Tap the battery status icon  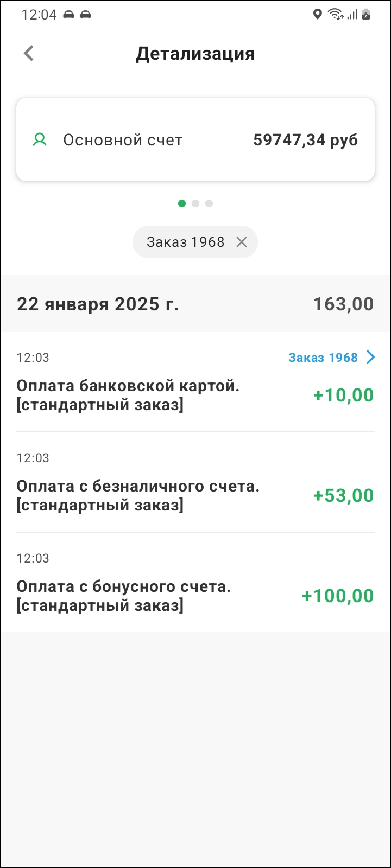click(x=367, y=15)
